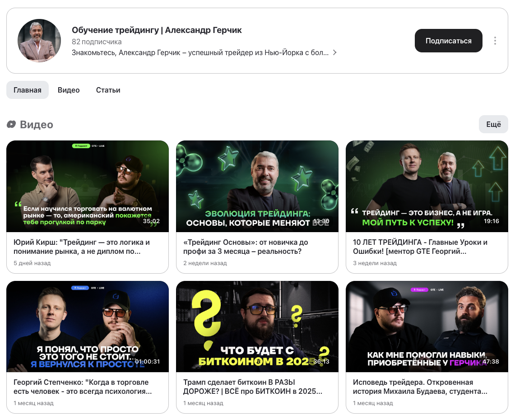
Task: Click the '82 подписчика' subscriber count
Action: (97, 42)
